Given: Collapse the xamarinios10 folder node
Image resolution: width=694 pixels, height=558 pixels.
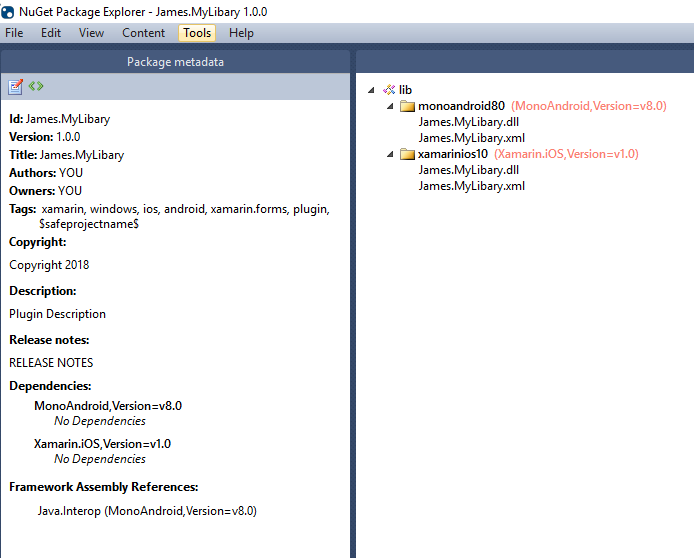Looking at the screenshot, I should pyautogui.click(x=390, y=154).
